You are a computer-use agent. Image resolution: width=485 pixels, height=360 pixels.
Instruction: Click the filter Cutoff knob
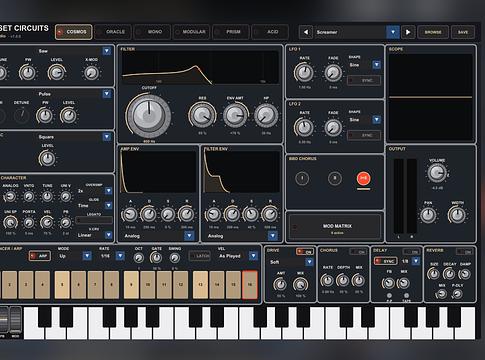(x=148, y=115)
